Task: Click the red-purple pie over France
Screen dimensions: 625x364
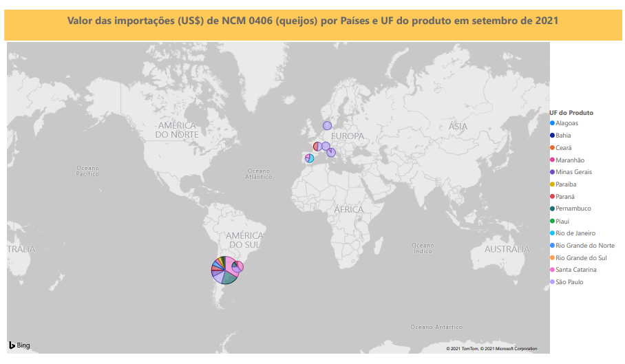Action: [318, 147]
